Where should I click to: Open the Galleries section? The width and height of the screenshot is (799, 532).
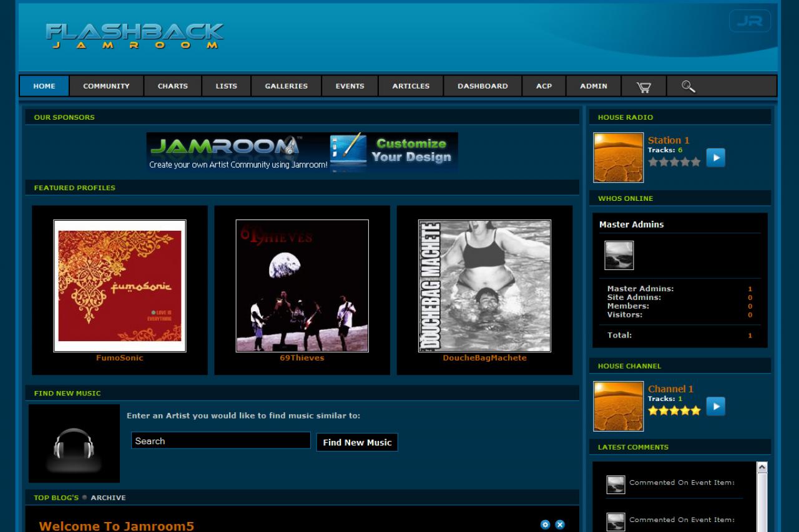pos(287,86)
